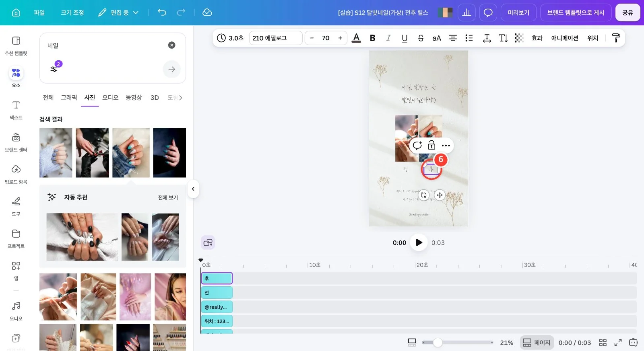Switch to the 그래픽 tab
This screenshot has width=644, height=351.
coord(69,97)
